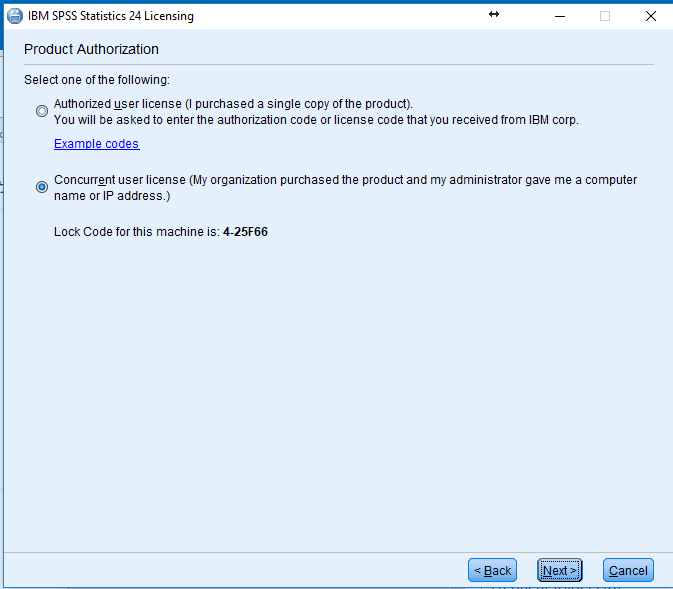The image size is (673, 589).
Task: Cancel the licensing wizard
Action: click(628, 570)
